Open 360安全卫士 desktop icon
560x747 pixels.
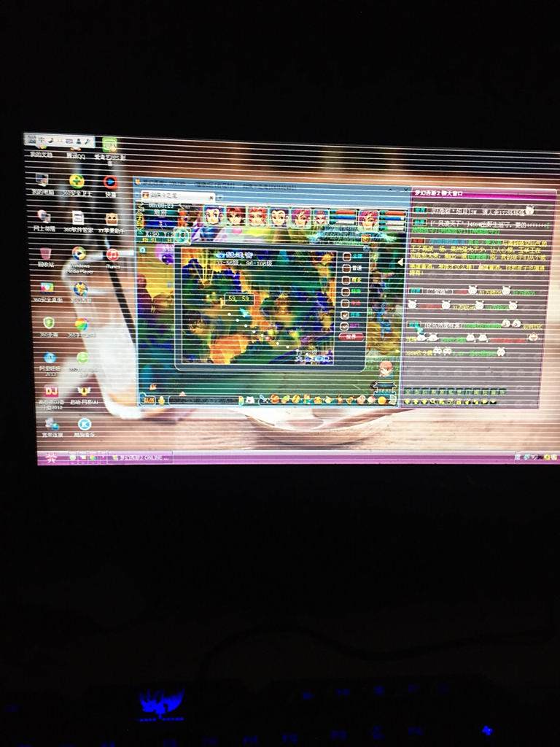point(77,182)
